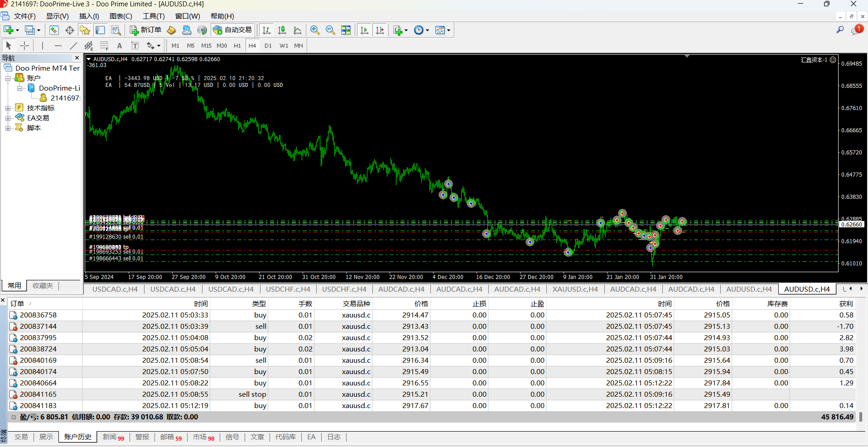
Task: Switch to the XAUUSD.c,H4 chart tab
Action: pyautogui.click(x=575, y=289)
